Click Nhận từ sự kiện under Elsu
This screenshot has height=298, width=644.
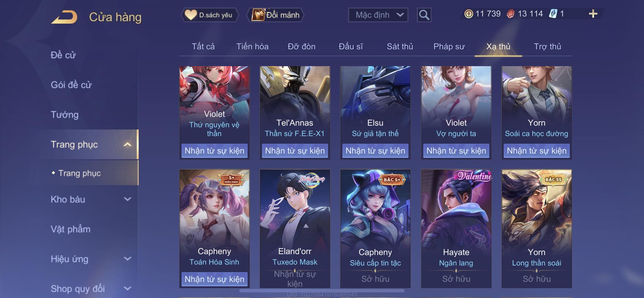[375, 151]
